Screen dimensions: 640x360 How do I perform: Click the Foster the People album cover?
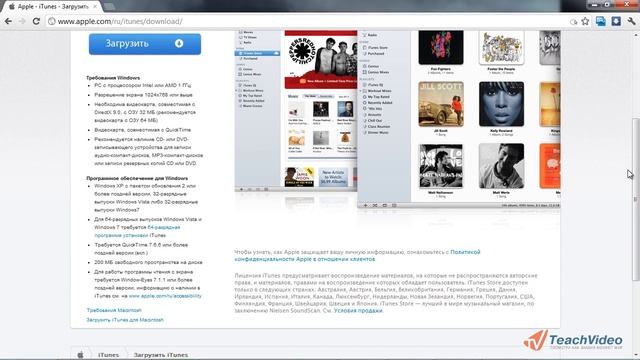click(x=501, y=47)
